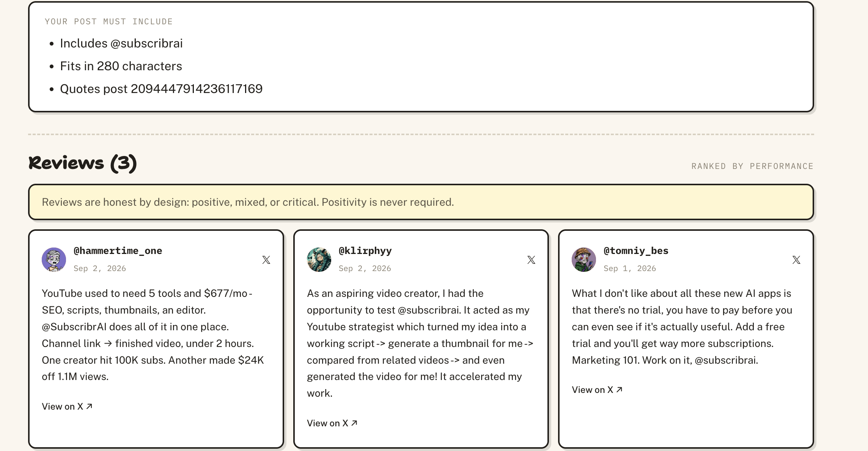Click the Includes @subscribrai requirement line
Screen dimensions: 868x451
point(121,43)
